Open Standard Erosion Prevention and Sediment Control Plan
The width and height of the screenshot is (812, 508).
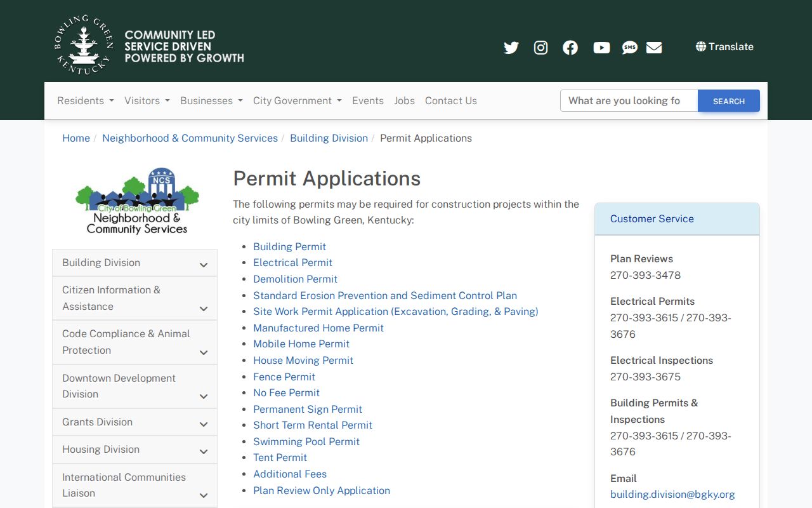pos(385,295)
